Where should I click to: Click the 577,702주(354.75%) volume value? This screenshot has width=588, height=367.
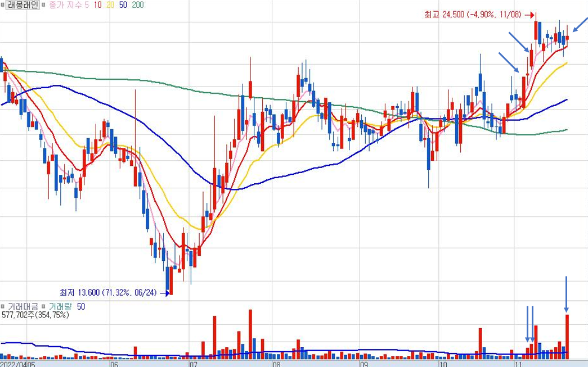35,315
